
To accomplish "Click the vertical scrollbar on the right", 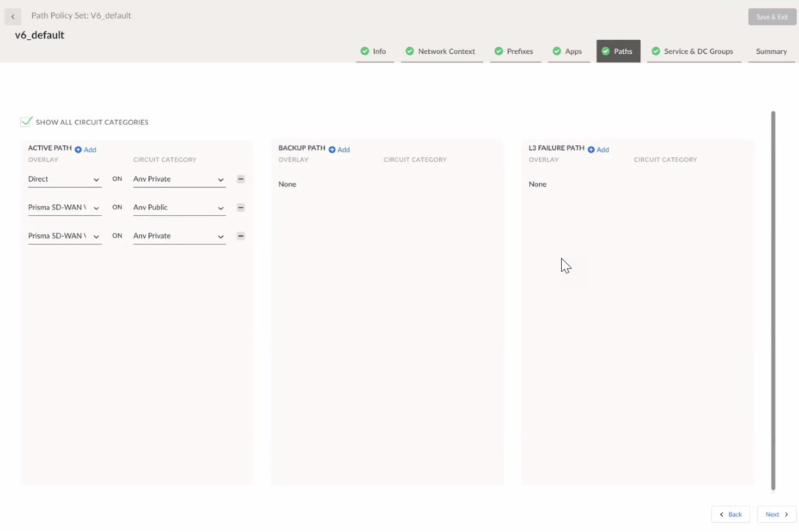I will coord(773,300).
